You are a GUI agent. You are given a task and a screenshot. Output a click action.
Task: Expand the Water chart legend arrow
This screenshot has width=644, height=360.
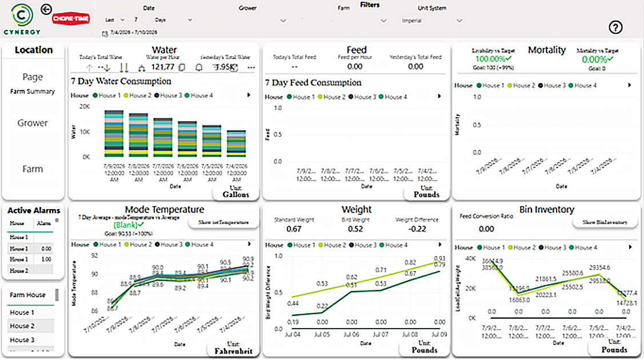click(x=249, y=95)
